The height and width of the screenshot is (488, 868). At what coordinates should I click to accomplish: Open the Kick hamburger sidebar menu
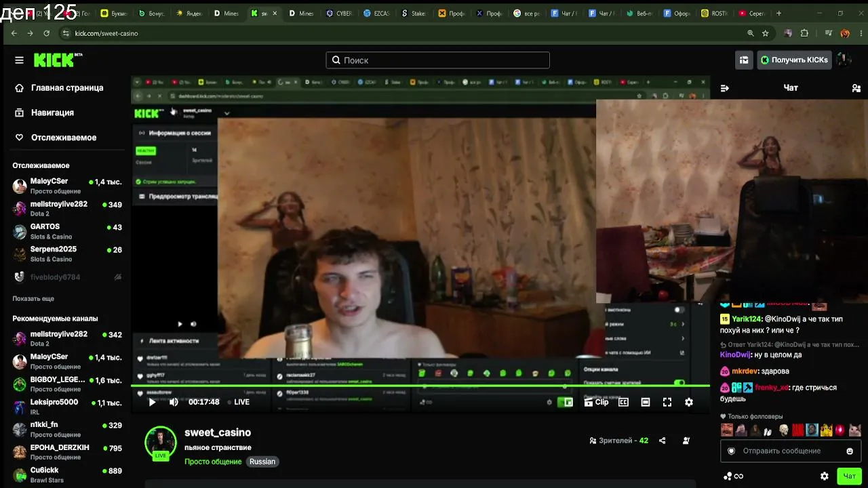[19, 60]
